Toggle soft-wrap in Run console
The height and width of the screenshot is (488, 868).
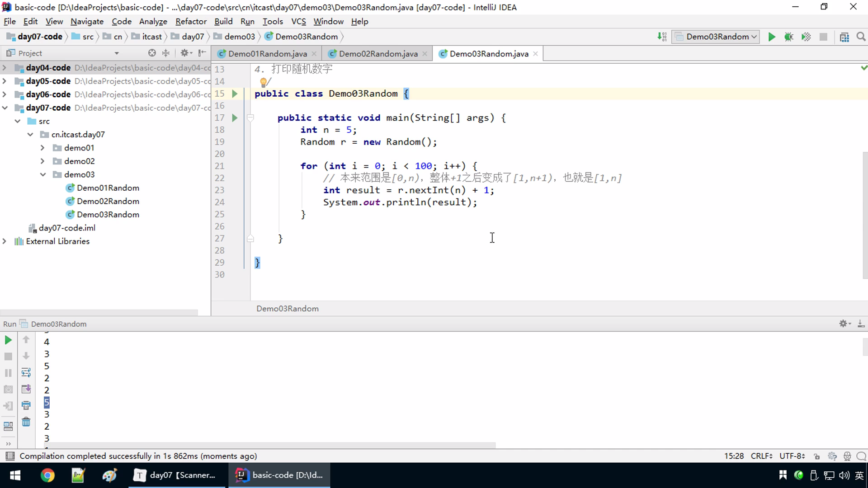coord(26,372)
